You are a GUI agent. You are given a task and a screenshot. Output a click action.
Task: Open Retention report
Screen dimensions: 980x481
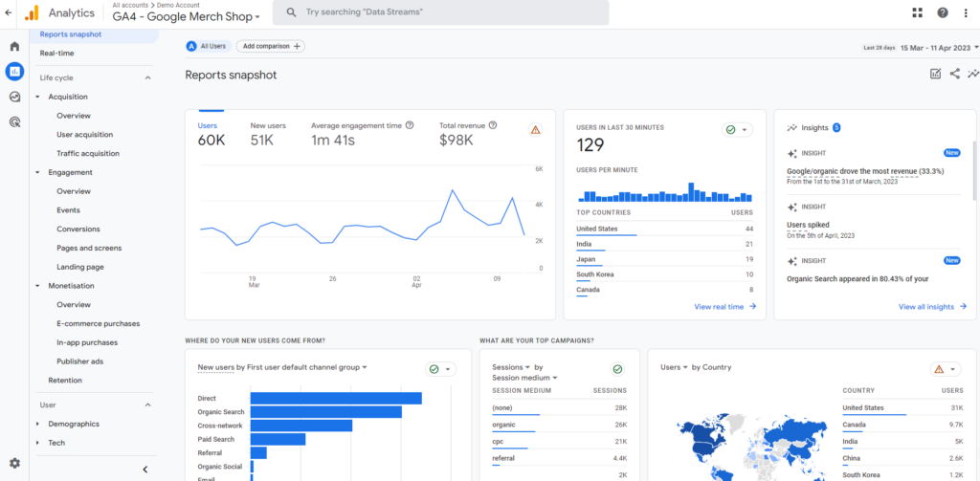pos(65,380)
